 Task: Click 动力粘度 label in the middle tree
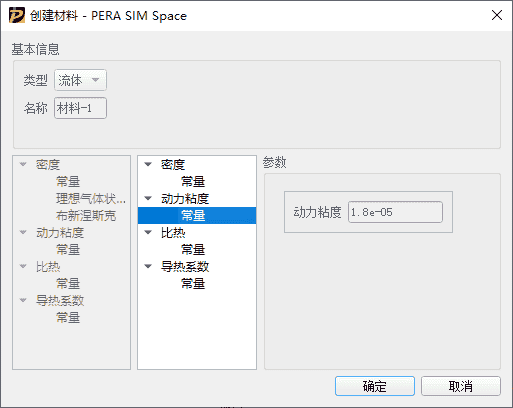pos(185,198)
